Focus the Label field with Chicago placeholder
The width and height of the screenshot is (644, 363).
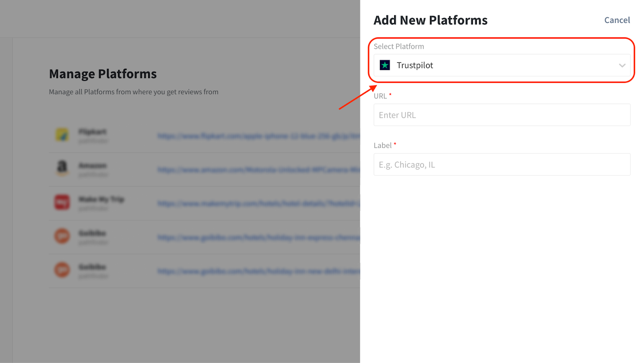pyautogui.click(x=502, y=165)
